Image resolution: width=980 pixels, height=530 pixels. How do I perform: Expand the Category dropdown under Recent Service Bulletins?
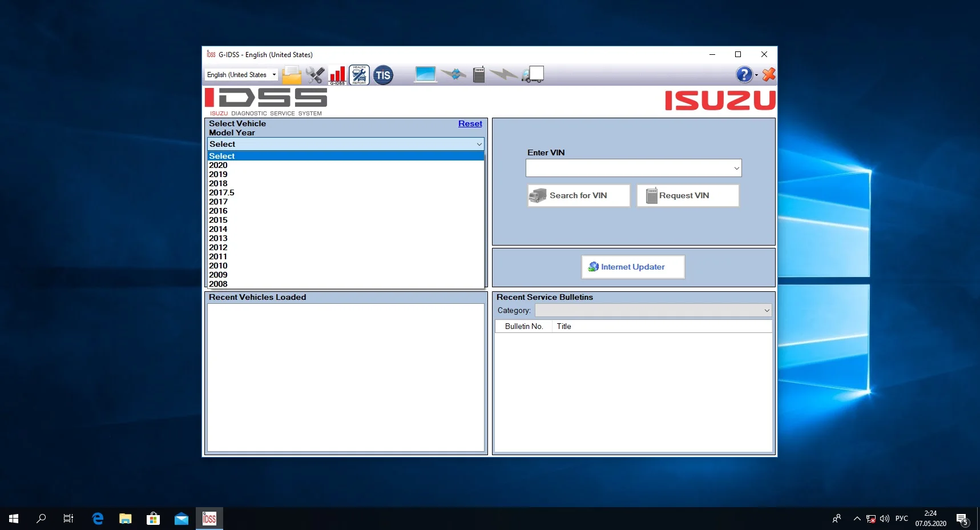pos(765,310)
